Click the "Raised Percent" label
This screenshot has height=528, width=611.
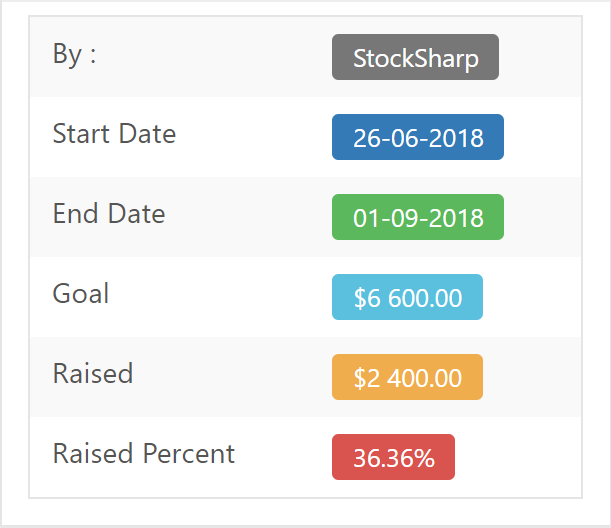pyautogui.click(x=144, y=454)
